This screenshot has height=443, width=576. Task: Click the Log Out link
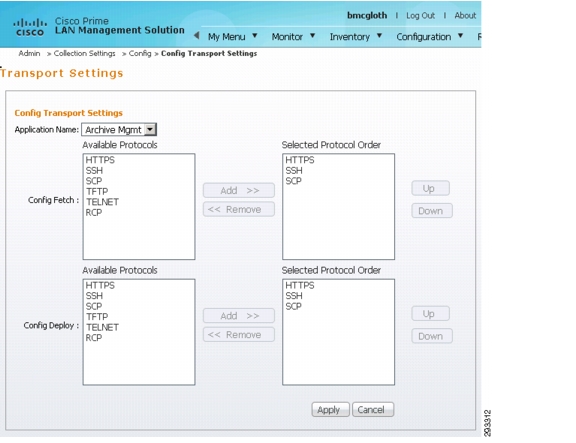click(x=420, y=15)
